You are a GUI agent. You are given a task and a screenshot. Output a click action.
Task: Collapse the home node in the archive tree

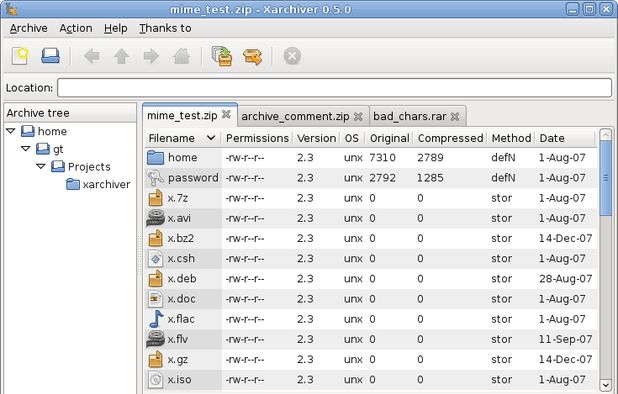(11, 130)
